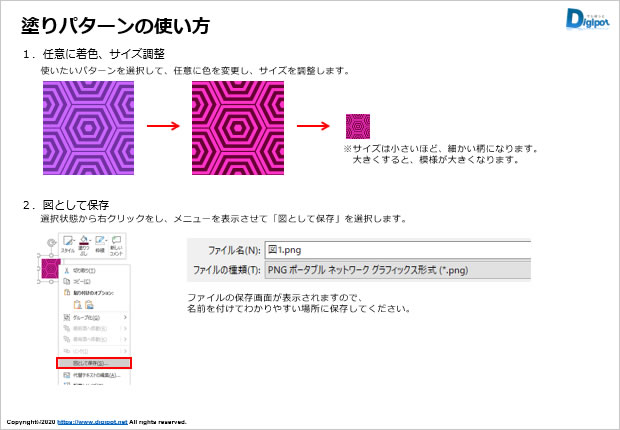Click the ファイル名 field containing 図1.png

[x=397, y=250]
